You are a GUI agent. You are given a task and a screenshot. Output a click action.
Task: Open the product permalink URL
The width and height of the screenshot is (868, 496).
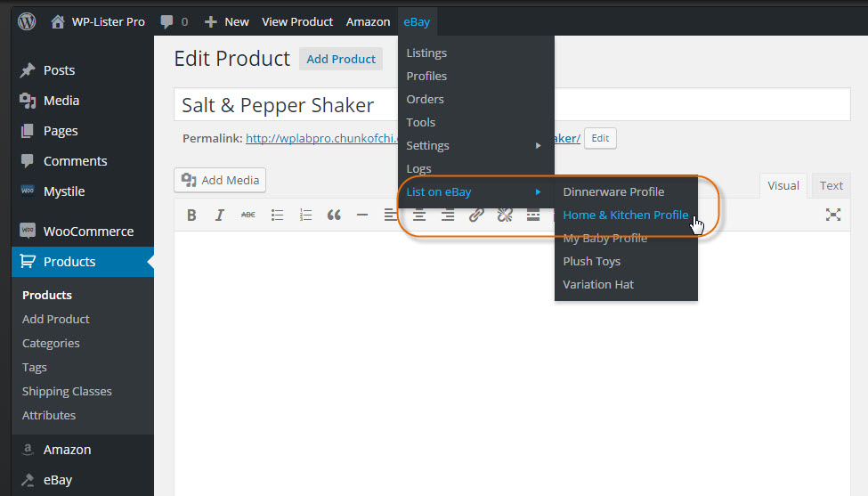[321, 138]
